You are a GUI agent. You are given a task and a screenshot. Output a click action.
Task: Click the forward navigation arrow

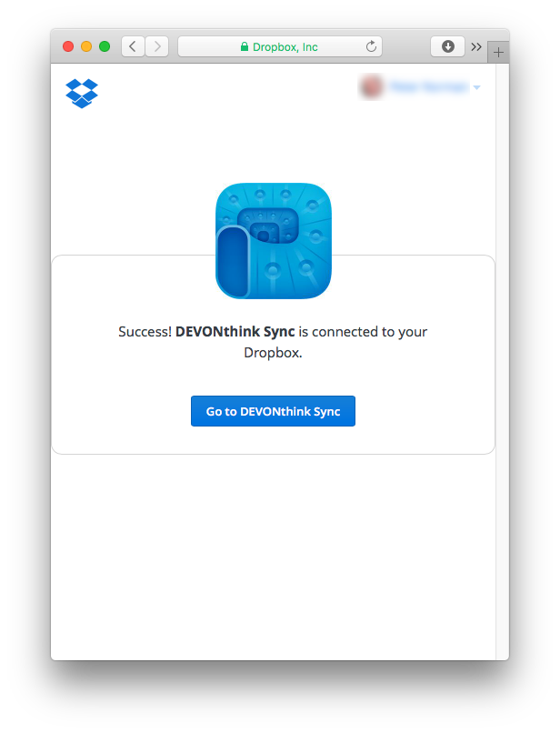157,46
